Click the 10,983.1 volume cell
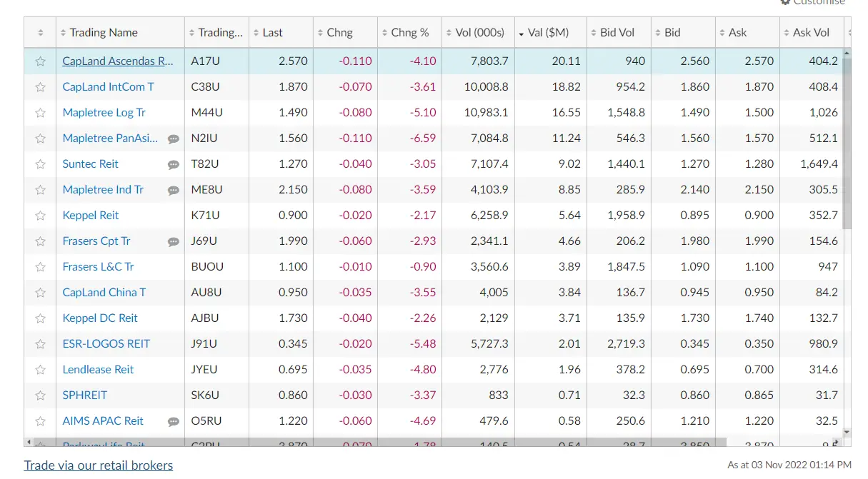Screen dimensions: 868x479 click(x=478, y=113)
